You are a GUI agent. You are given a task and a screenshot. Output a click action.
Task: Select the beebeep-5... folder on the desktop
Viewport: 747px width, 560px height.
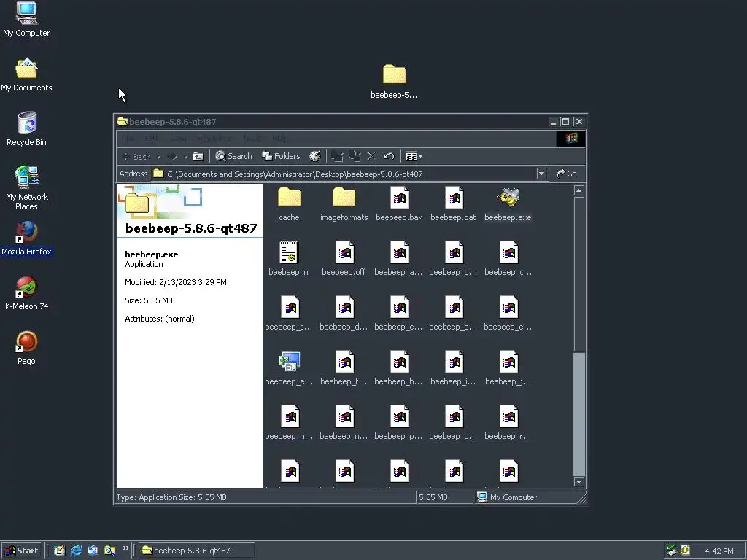click(394, 82)
